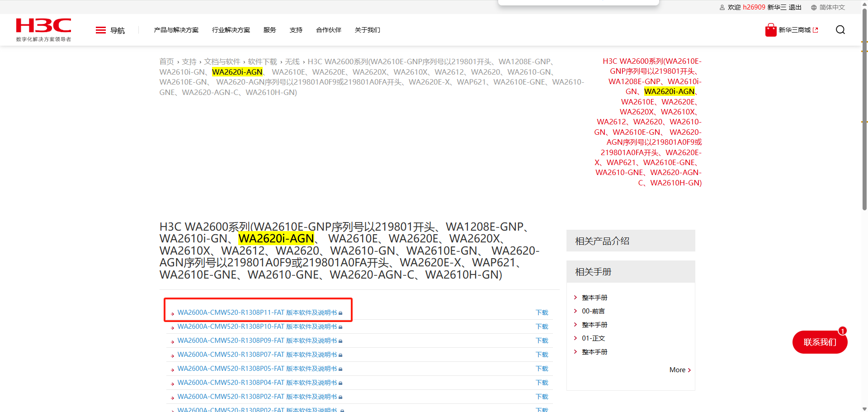Click the 导航 navigation label
The image size is (868, 412).
click(x=118, y=30)
